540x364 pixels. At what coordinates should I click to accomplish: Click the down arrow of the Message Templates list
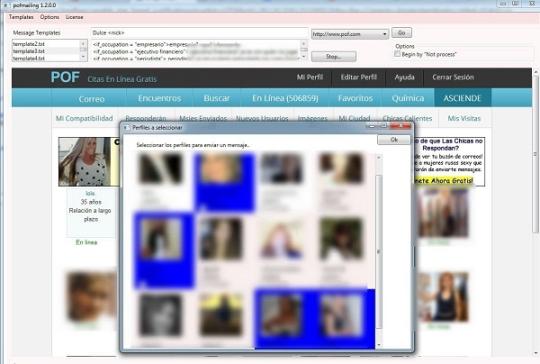83,58
